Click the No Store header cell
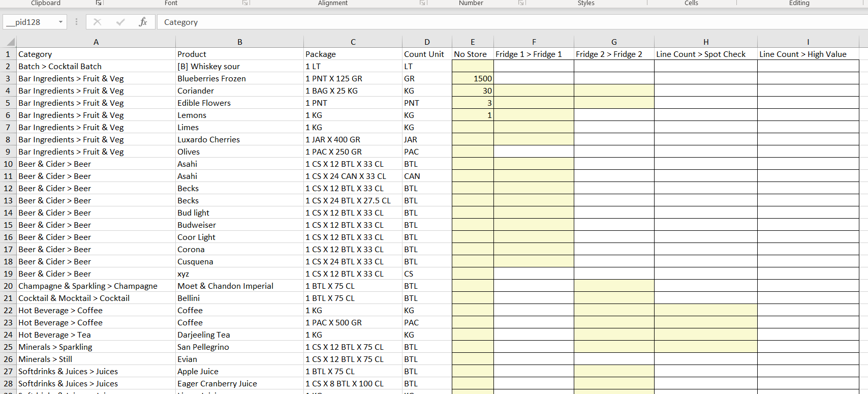Image resolution: width=868 pixels, height=394 pixels. click(x=473, y=54)
